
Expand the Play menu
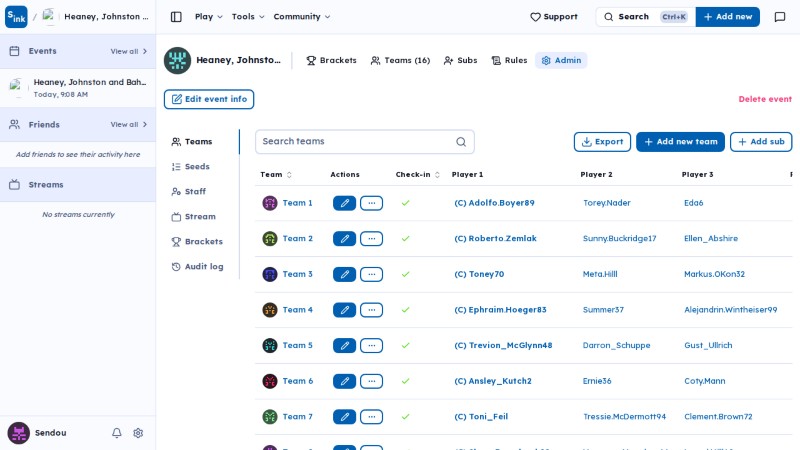(209, 17)
